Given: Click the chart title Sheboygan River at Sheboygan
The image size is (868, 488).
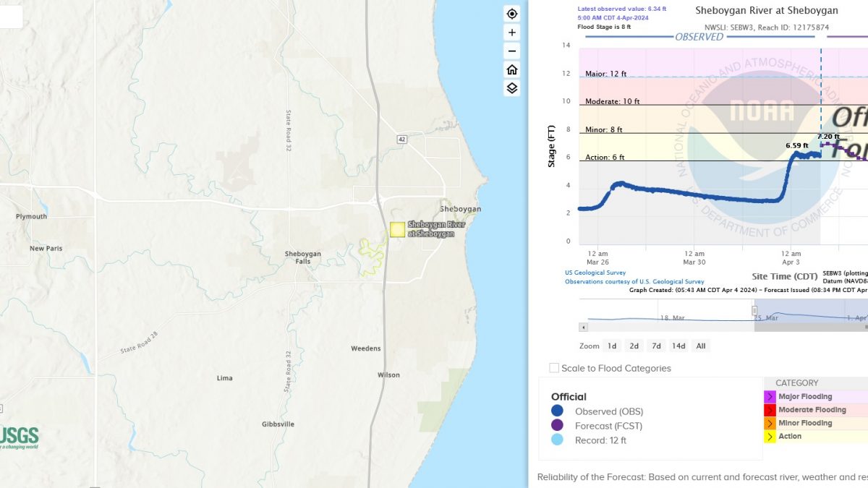Looking at the screenshot, I should pyautogui.click(x=767, y=11).
